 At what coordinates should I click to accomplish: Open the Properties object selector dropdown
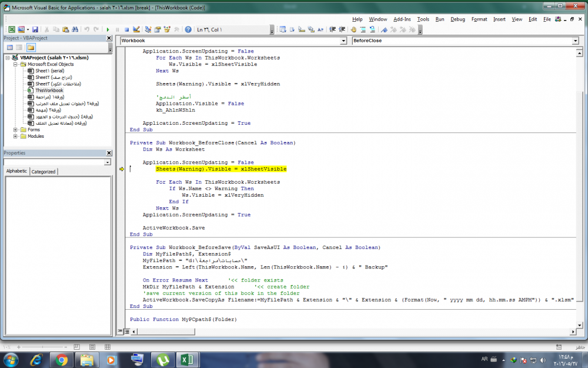point(108,163)
